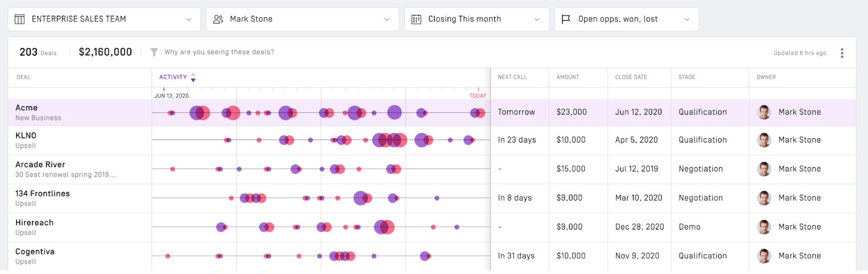
Task: Click 'Why are you seeing these deals?' link
Action: point(219,52)
